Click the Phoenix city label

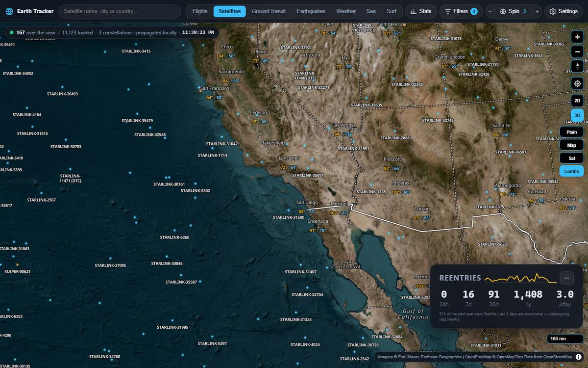coord(400,183)
